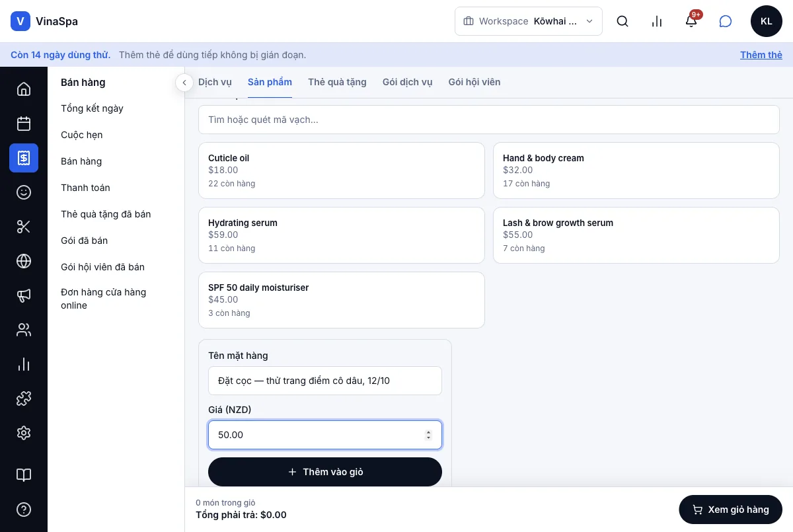Screen dimensions: 793x532
Task: Collapse the Bán hàng side panel
Action: pyautogui.click(x=184, y=83)
